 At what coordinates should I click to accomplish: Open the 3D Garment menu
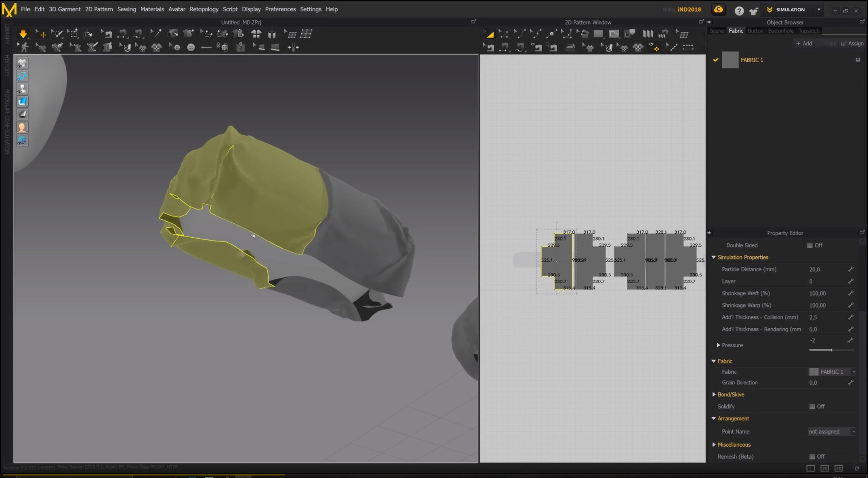(65, 9)
